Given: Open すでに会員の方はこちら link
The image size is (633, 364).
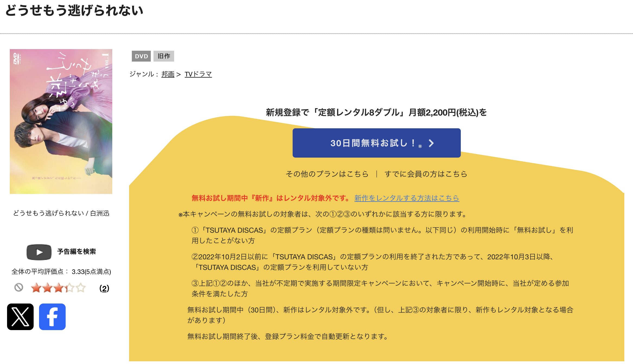Looking at the screenshot, I should point(426,174).
